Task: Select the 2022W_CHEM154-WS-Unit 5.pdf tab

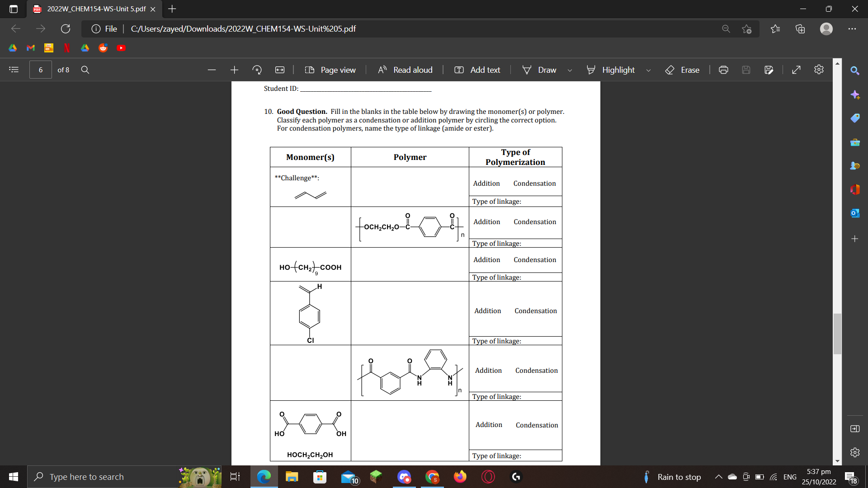Action: click(96, 9)
